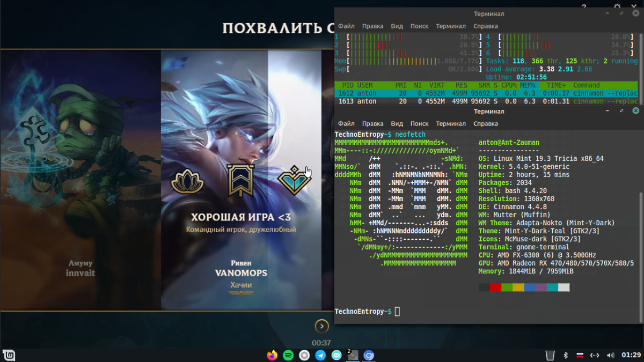Open Терминал menu in the neofetch terminal
Viewport: 644px width, 362px height.
[451, 124]
